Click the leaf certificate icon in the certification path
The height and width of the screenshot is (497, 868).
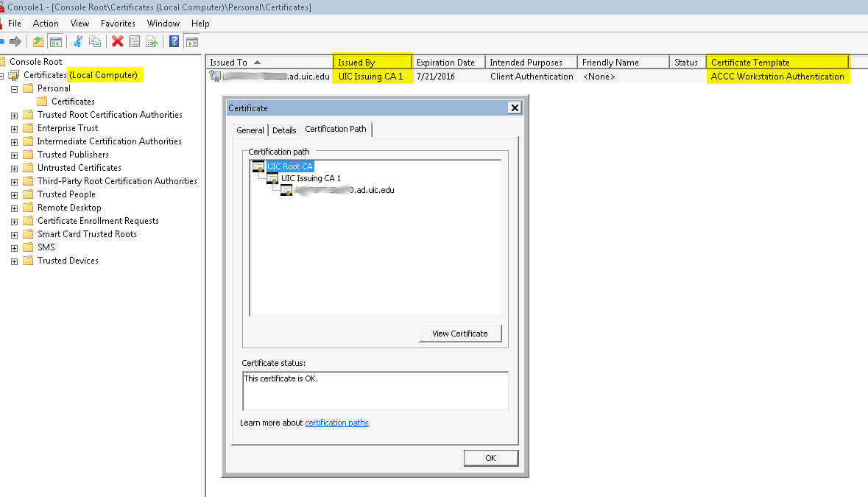pyautogui.click(x=286, y=191)
